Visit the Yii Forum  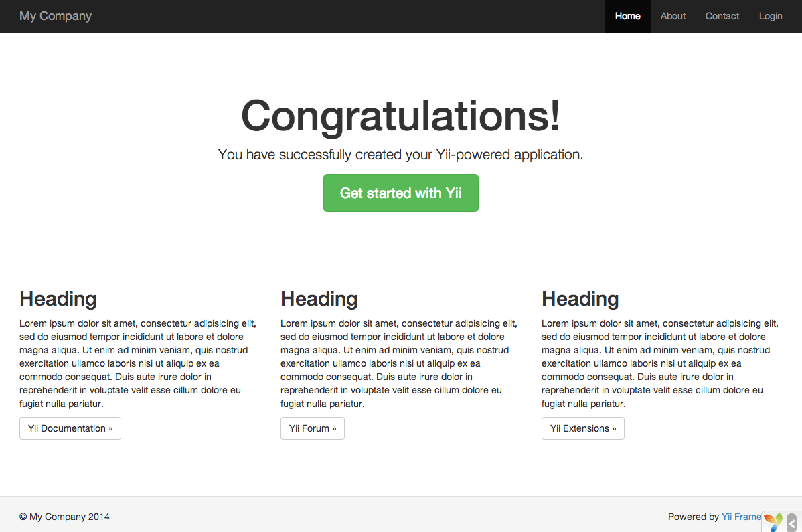coord(312,428)
